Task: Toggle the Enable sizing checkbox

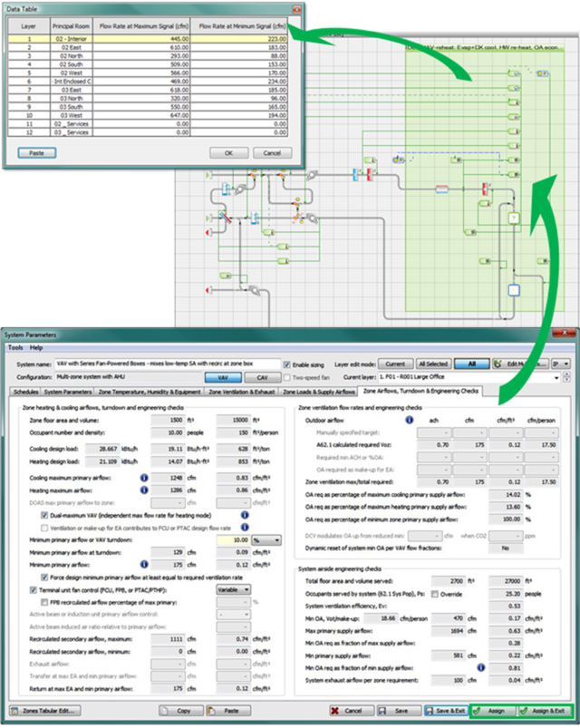Action: pyautogui.click(x=288, y=363)
